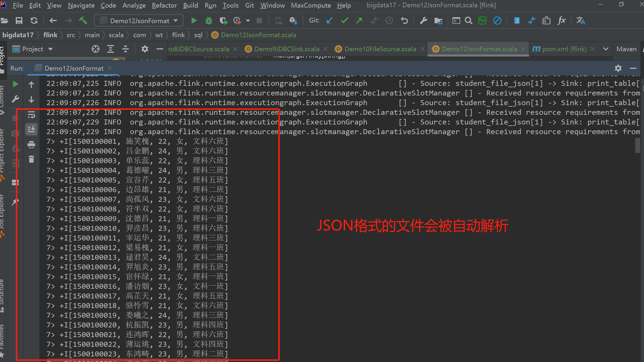The image size is (644, 362).
Task: Expand the hidden editor tabs chevron
Action: [606, 49]
